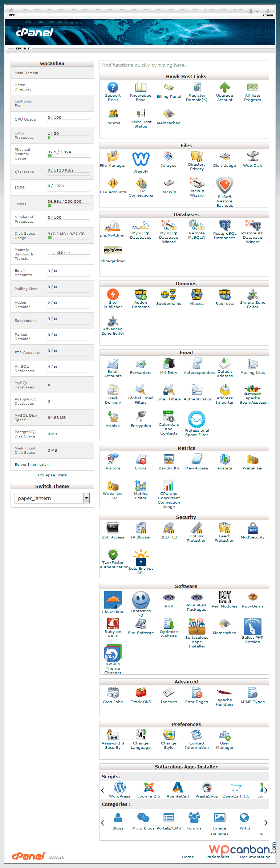This screenshot has width=280, height=868.
Task: Open MySQL Databases
Action: [x=141, y=225]
